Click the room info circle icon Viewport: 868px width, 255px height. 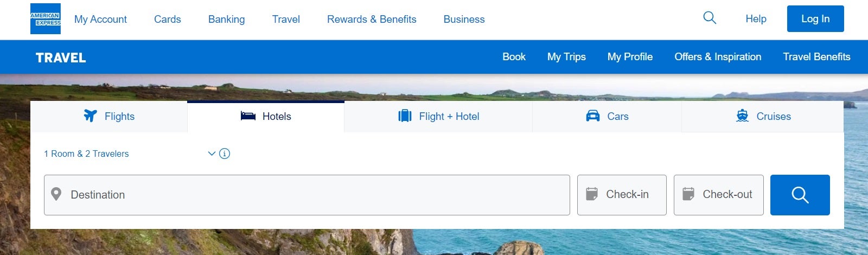pyautogui.click(x=225, y=154)
